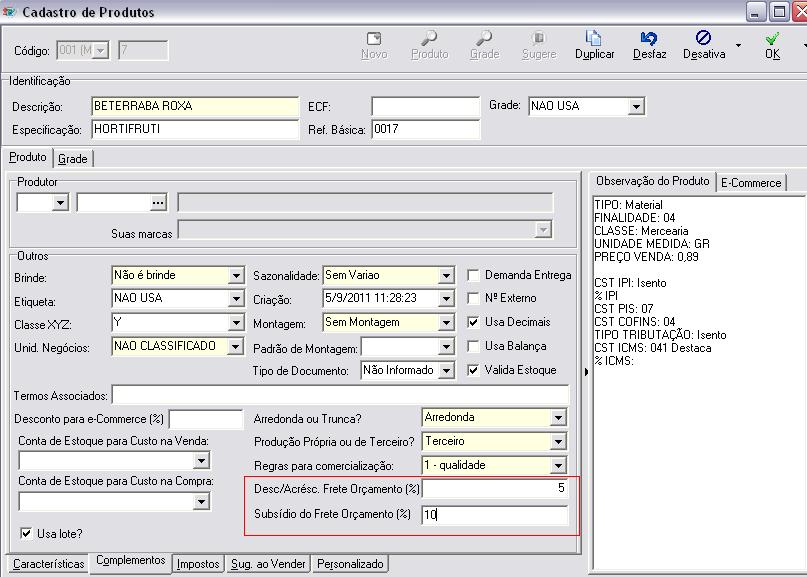Viewport: 807px width, 577px height.
Task: Uncheck the Usa Decimais checkbox
Action: point(475,322)
